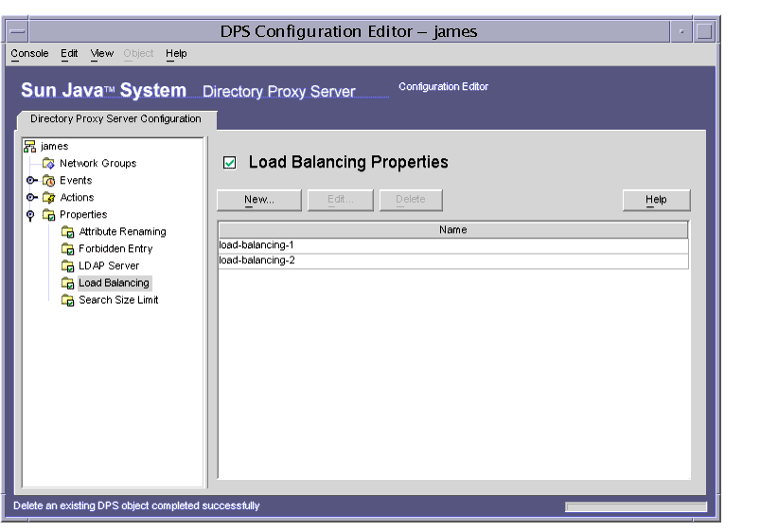Viewport: 778px width, 532px height.
Task: Select the Properties tree label
Action: pos(83,214)
